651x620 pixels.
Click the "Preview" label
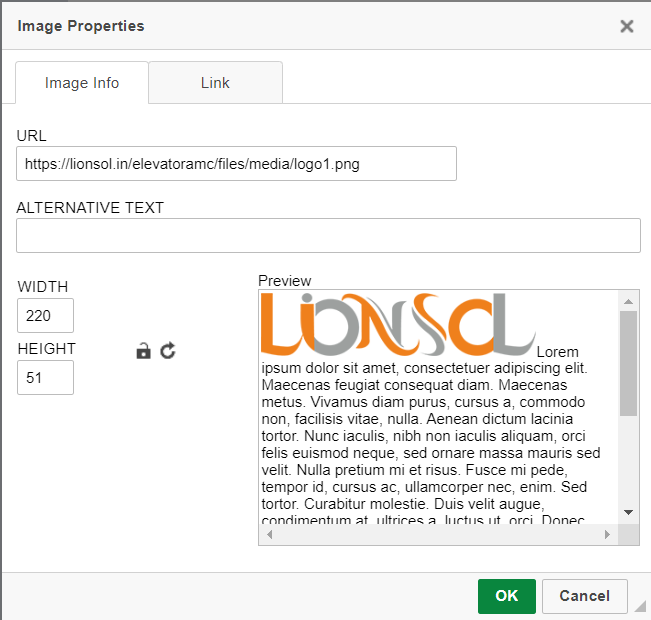[284, 281]
